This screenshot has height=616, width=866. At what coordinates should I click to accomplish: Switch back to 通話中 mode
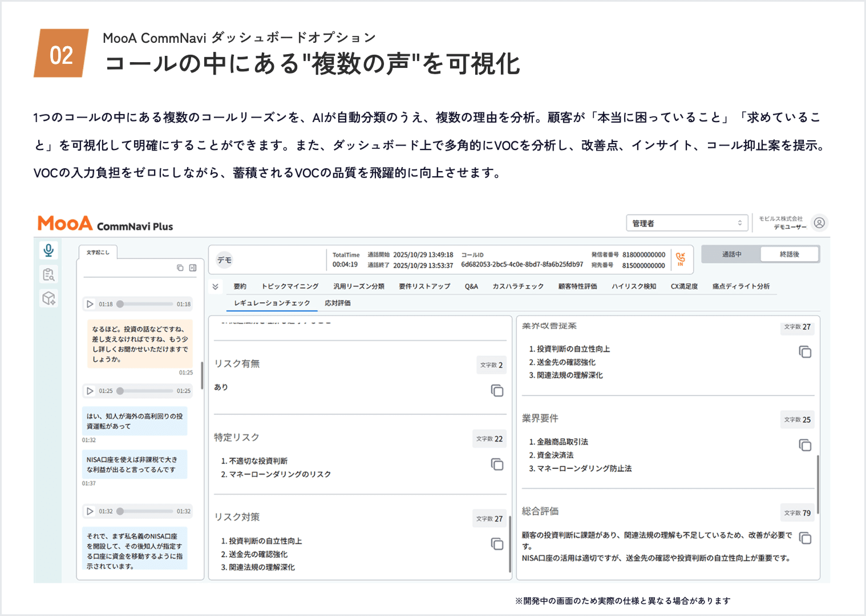[731, 254]
